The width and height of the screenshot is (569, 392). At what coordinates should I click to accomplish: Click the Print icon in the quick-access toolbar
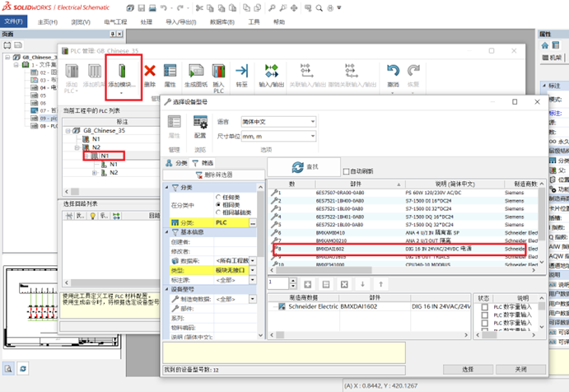[x=152, y=7]
